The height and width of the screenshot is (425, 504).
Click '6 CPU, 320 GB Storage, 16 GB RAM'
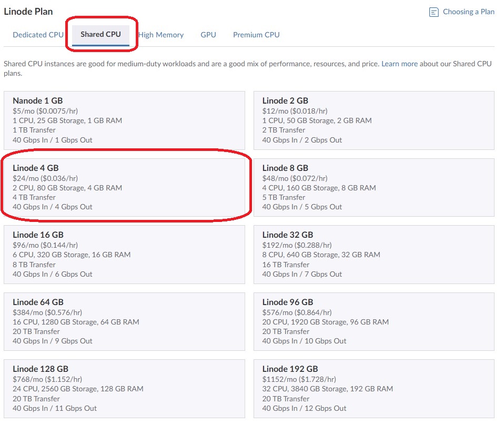pos(72,255)
